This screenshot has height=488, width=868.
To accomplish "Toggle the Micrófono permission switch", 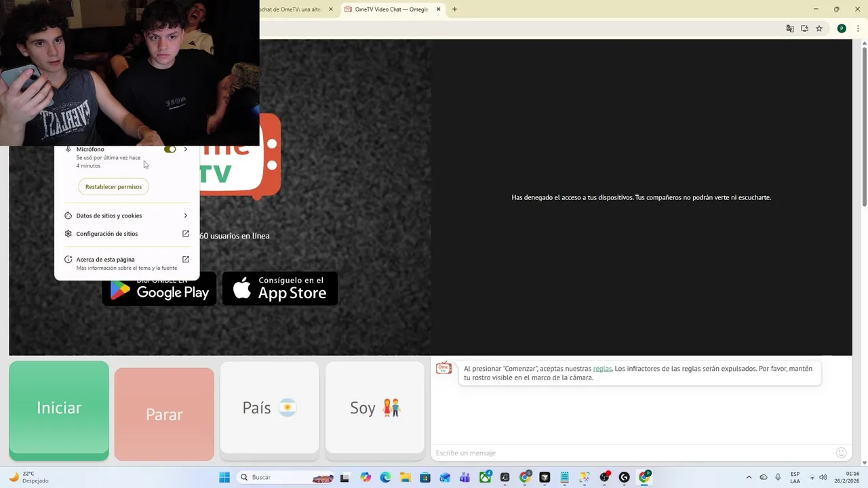I will [x=170, y=149].
